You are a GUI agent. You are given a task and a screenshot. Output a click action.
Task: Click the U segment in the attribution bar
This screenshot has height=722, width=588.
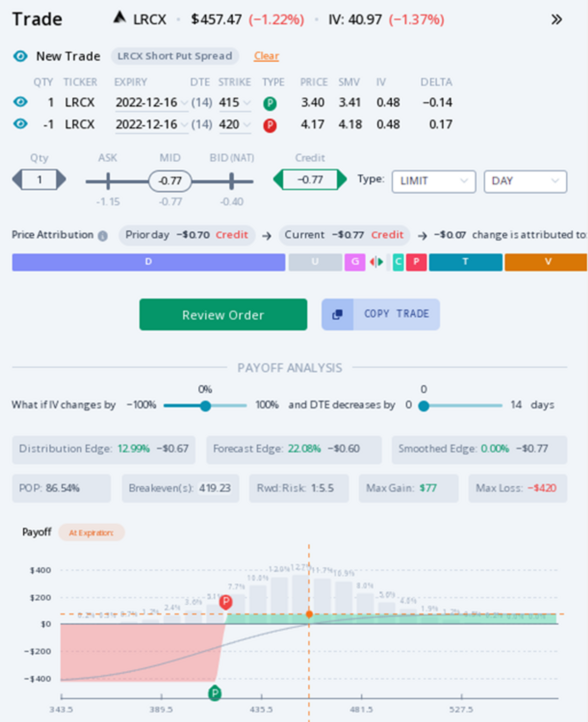pyautogui.click(x=315, y=261)
